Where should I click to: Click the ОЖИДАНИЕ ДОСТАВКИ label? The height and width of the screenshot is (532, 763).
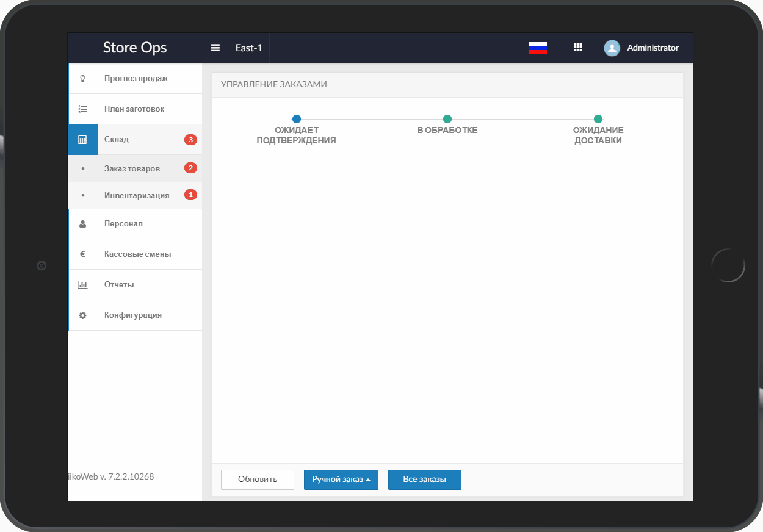click(x=598, y=135)
